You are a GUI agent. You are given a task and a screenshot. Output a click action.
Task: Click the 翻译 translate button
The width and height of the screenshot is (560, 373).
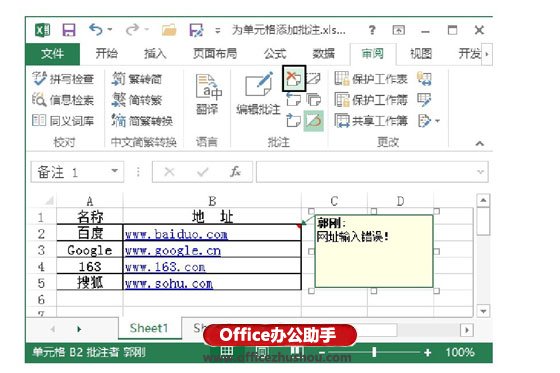[x=208, y=94]
